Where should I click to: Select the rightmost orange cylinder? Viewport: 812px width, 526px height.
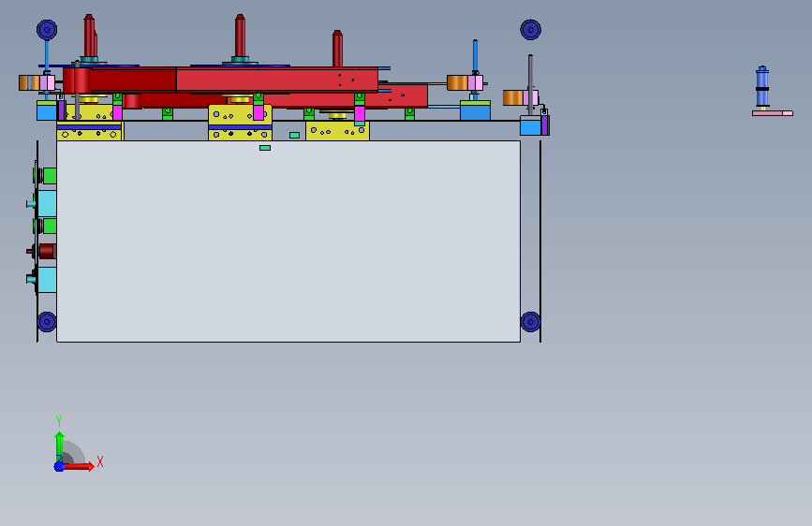[512, 98]
